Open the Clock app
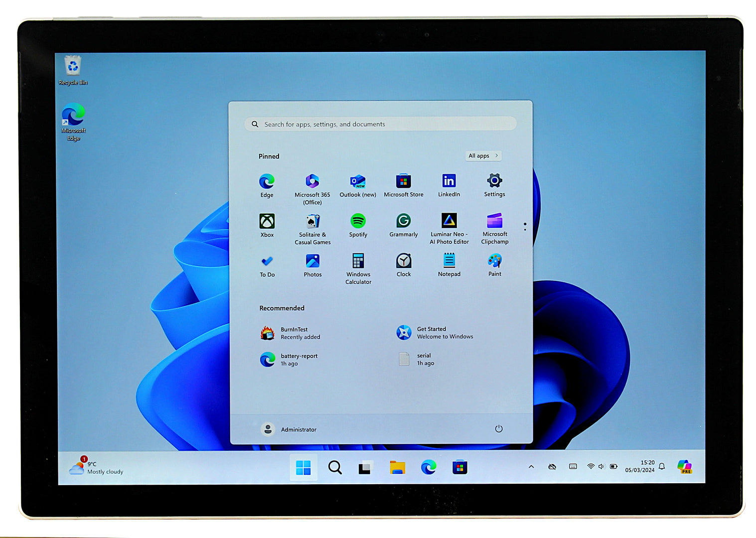This screenshot has width=756, height=538. [x=403, y=262]
